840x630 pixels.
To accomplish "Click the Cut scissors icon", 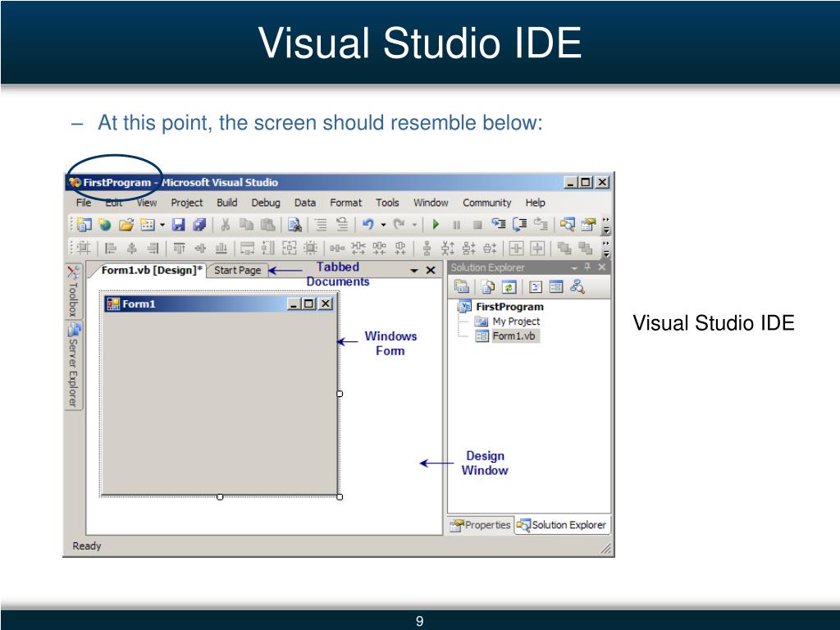I will 226,225.
